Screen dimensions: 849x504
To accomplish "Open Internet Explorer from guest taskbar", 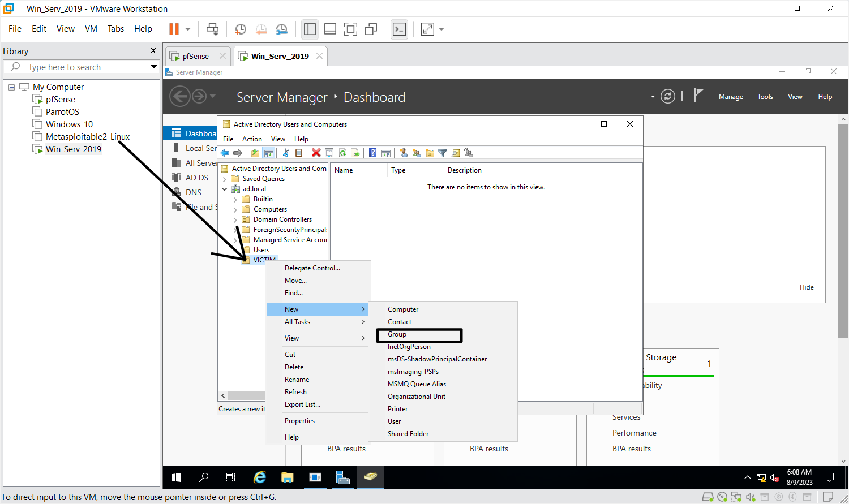I will point(260,477).
